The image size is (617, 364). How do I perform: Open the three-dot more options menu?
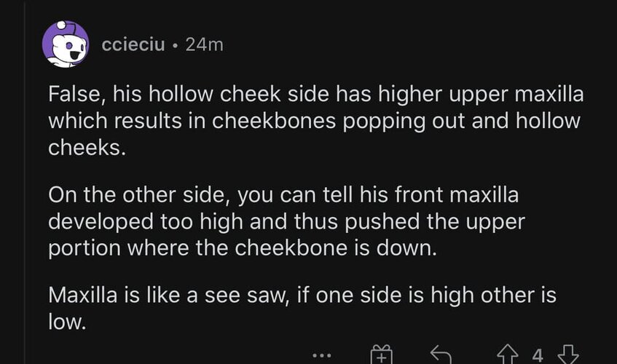point(322,356)
